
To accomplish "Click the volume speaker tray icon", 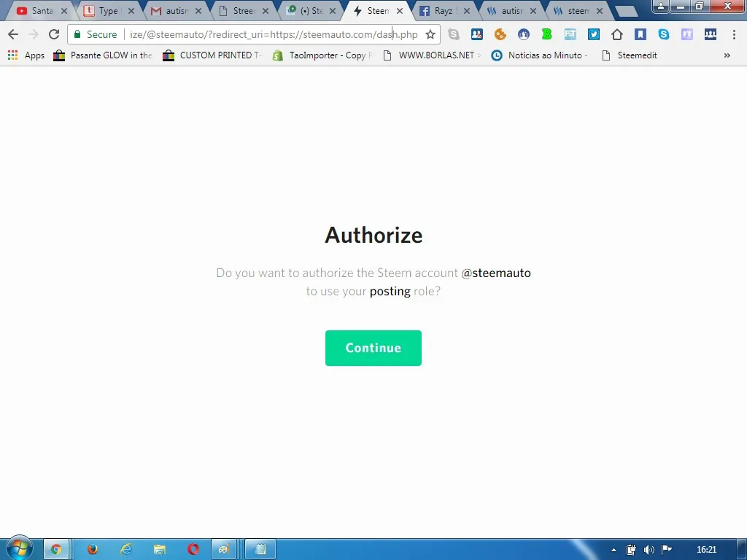I will tap(649, 550).
